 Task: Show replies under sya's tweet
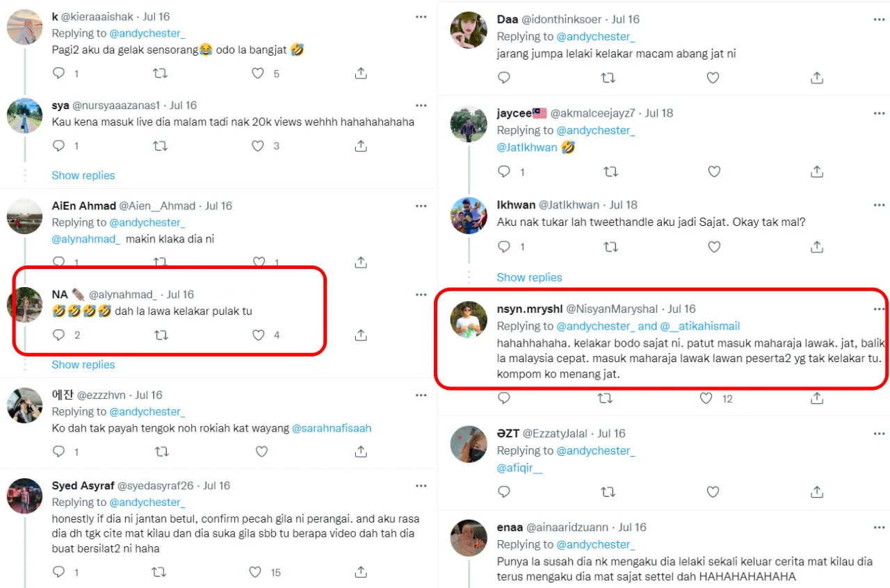coord(83,175)
